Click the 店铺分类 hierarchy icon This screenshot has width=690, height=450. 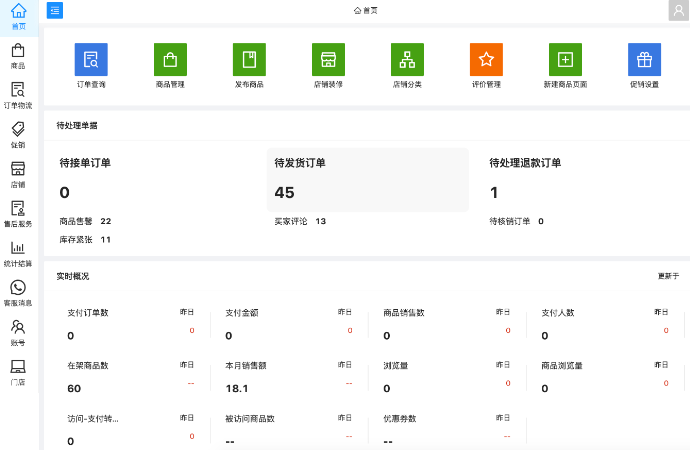click(407, 60)
